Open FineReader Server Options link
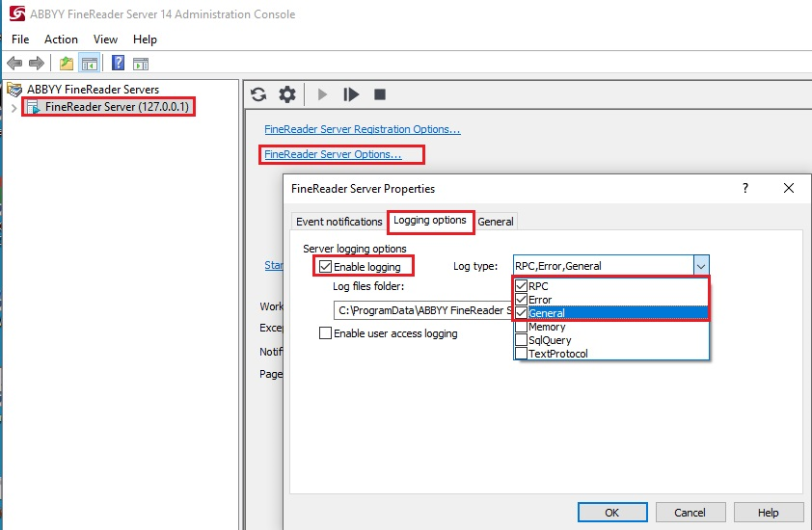This screenshot has height=530, width=812. [333, 154]
